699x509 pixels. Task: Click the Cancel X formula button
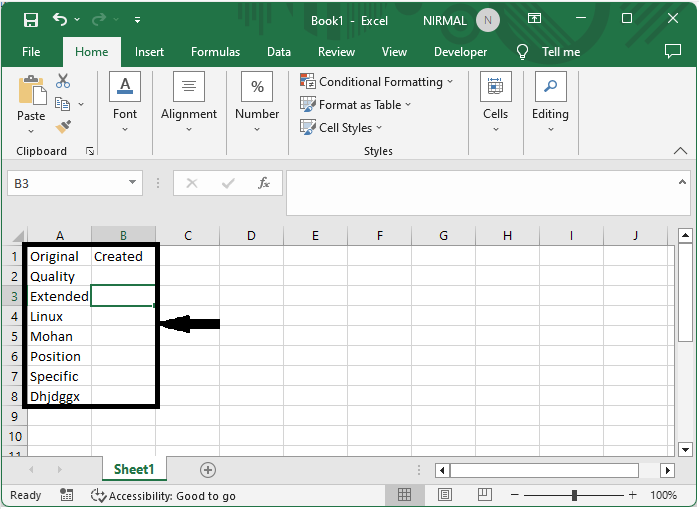pos(192,183)
